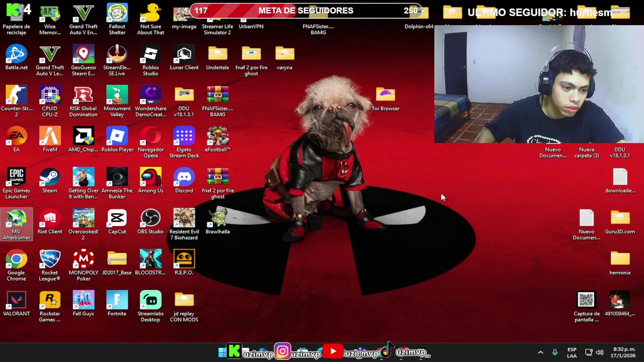Launch Battle.net from the desktop
The width and height of the screenshot is (644, 362).
click(x=16, y=57)
